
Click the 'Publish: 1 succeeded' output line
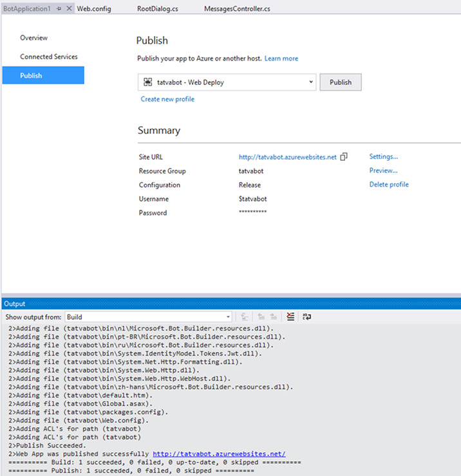131,471
